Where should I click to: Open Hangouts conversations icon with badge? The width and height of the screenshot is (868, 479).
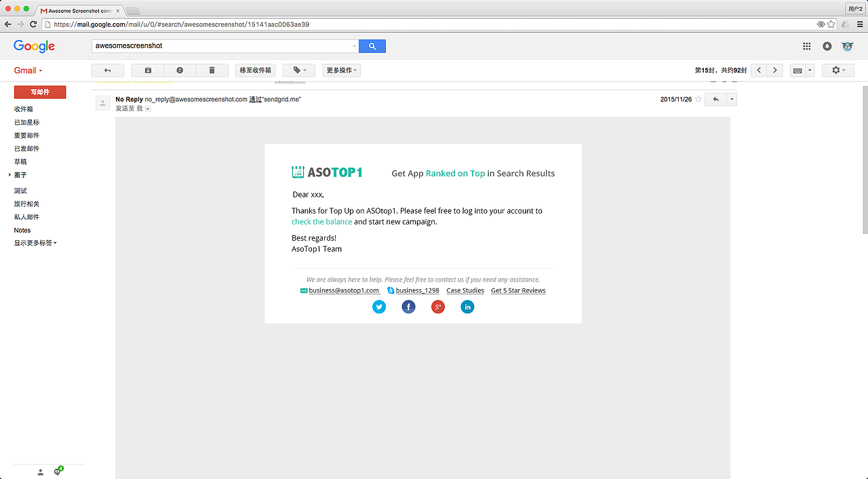(58, 471)
